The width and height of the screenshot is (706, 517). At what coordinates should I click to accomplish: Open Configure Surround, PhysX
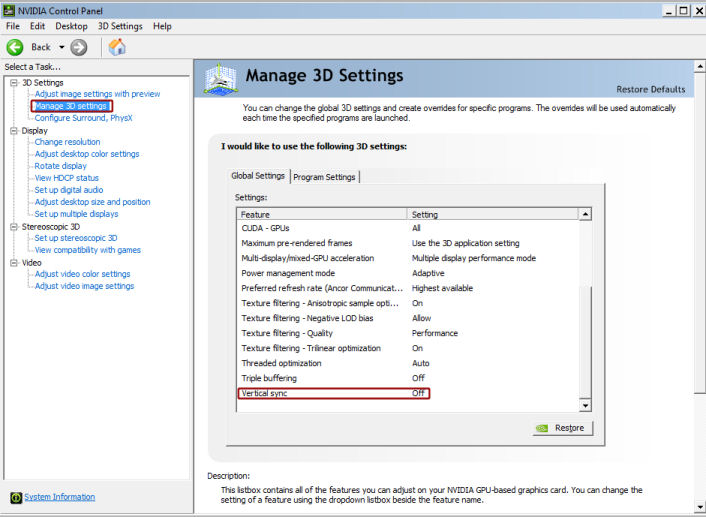pos(83,118)
